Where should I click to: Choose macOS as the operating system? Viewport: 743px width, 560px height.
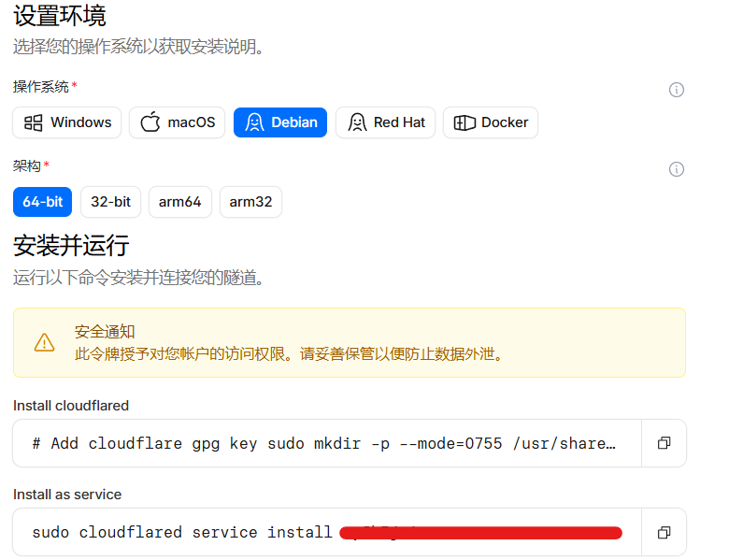178,122
